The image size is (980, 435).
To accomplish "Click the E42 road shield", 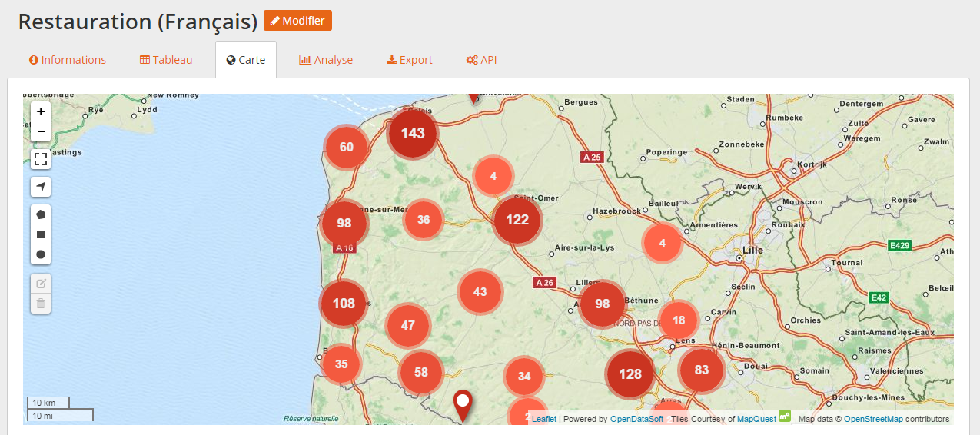I will pos(879,297).
